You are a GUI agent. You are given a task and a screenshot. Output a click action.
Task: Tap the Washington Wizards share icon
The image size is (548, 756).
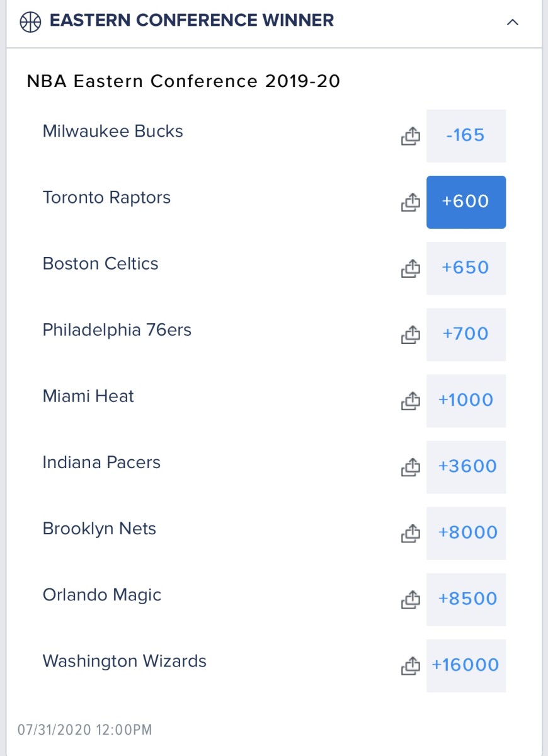click(410, 665)
